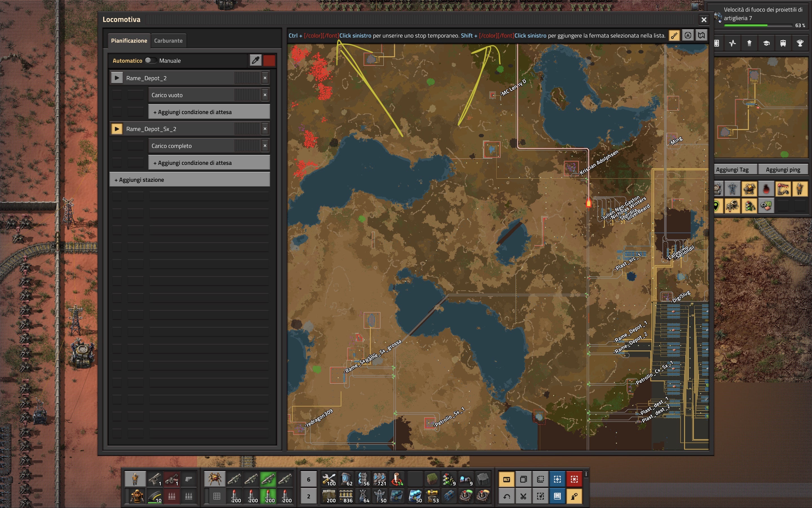Add wait condition under Carico vuoto

209,112
